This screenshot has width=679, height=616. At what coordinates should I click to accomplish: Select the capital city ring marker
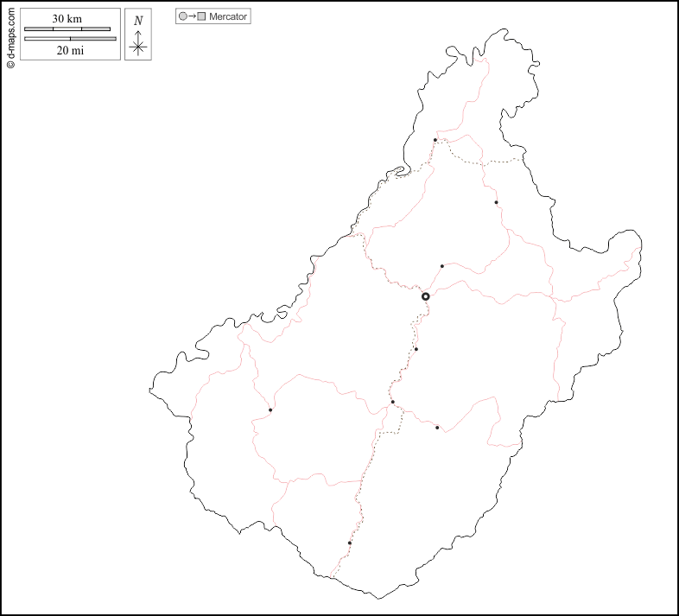(x=425, y=296)
